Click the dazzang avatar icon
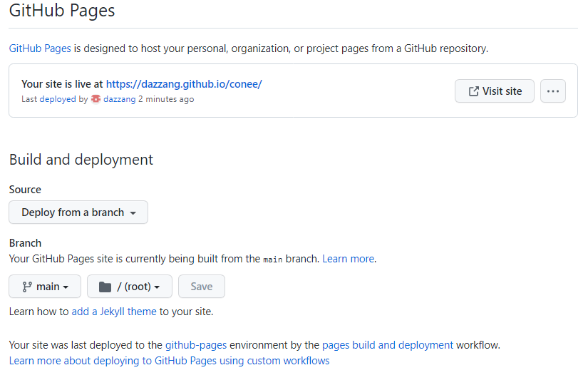The width and height of the screenshot is (588, 385). (96, 98)
